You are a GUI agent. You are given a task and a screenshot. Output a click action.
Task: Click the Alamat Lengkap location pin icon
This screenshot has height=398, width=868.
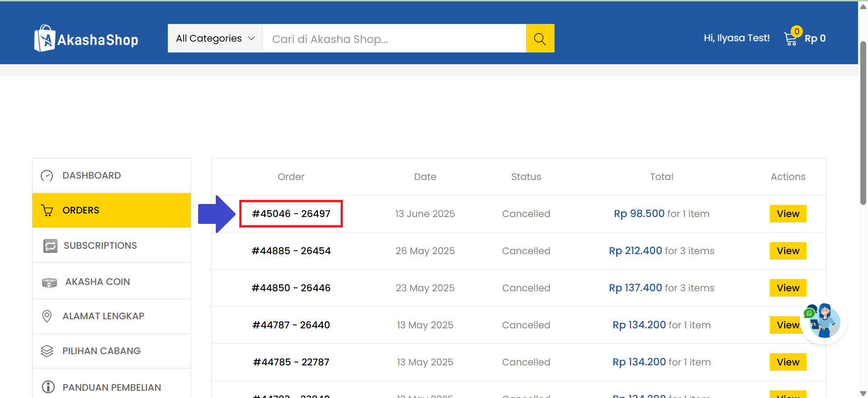[47, 316]
